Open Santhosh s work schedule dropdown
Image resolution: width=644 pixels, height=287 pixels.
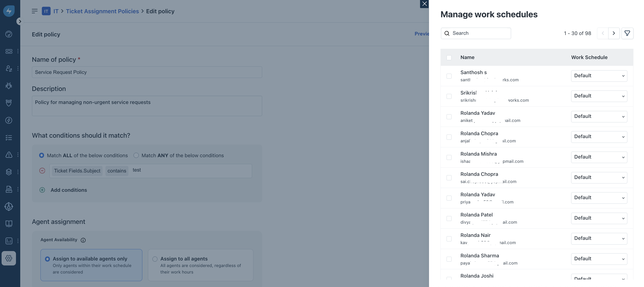click(599, 76)
